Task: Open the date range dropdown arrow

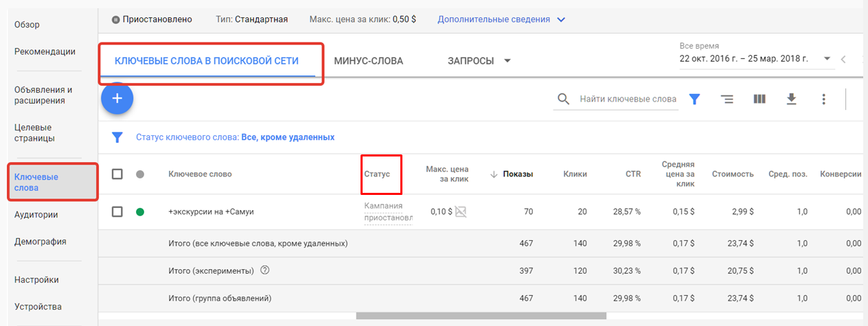Action: 827,59
